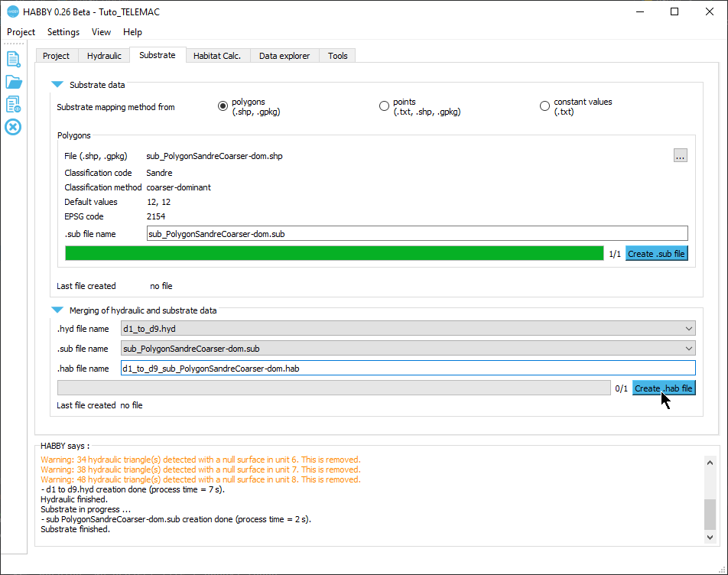Click the new project icon
The image size is (728, 575).
[13, 60]
